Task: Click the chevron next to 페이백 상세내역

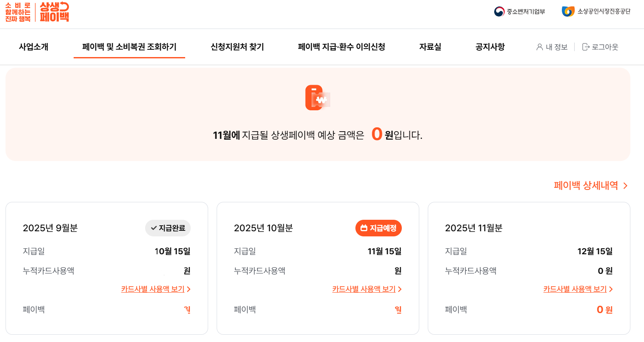Action: click(x=625, y=186)
